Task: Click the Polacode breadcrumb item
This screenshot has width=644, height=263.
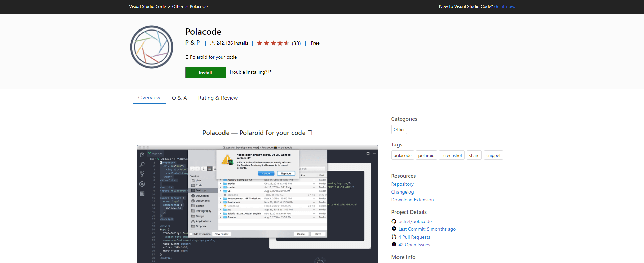Action: (199, 6)
